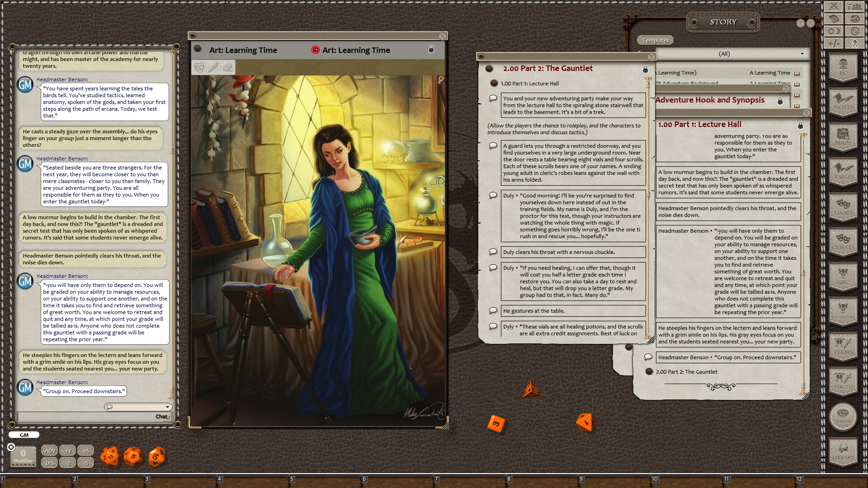Select the eraser tool on the Art window
Screen dimensions: 868x488
tap(228, 67)
